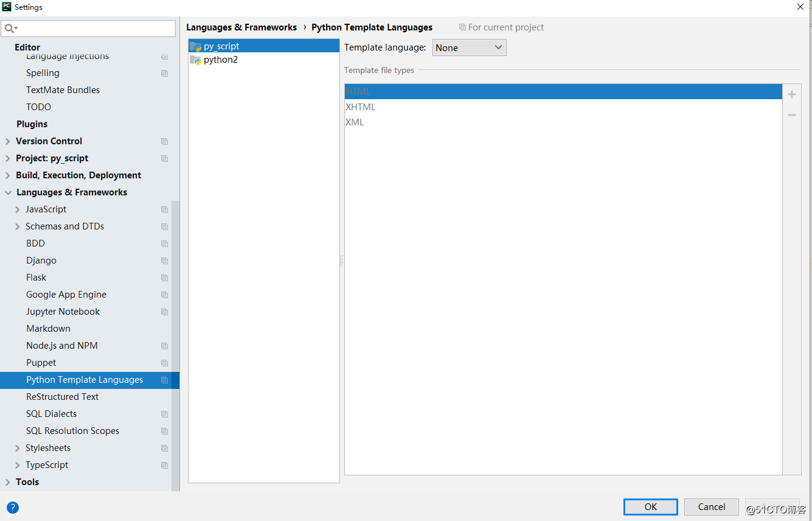
Task: Click per-project icon beside Version Control
Action: point(164,141)
